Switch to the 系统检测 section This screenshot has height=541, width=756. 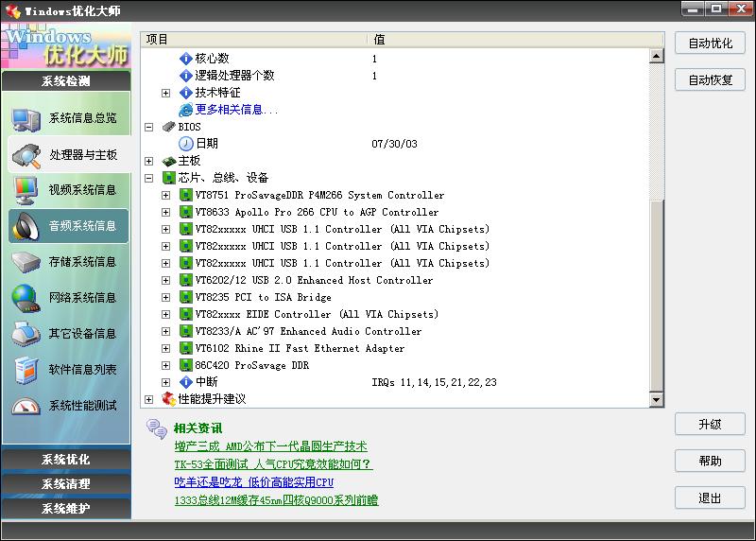tap(66, 81)
